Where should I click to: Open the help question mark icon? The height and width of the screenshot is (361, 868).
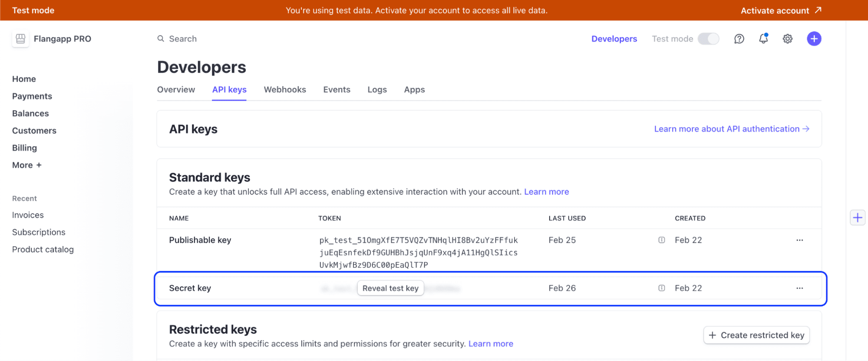(739, 39)
